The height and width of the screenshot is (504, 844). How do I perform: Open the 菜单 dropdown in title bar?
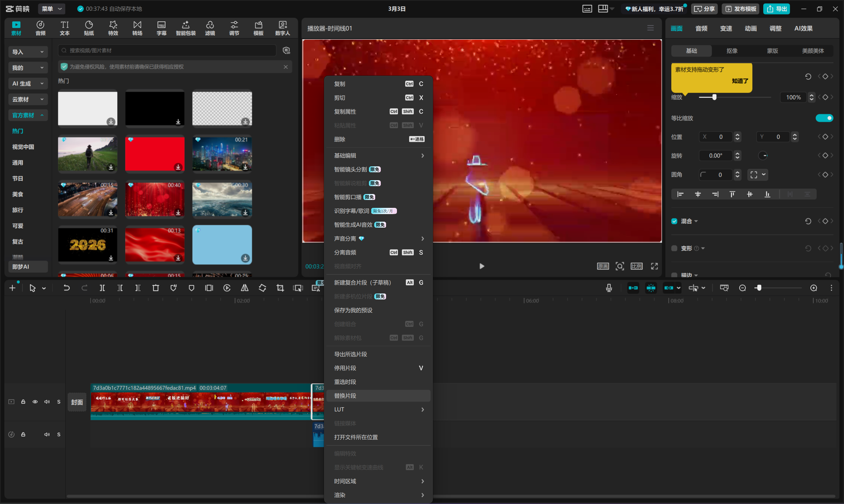[x=51, y=9]
